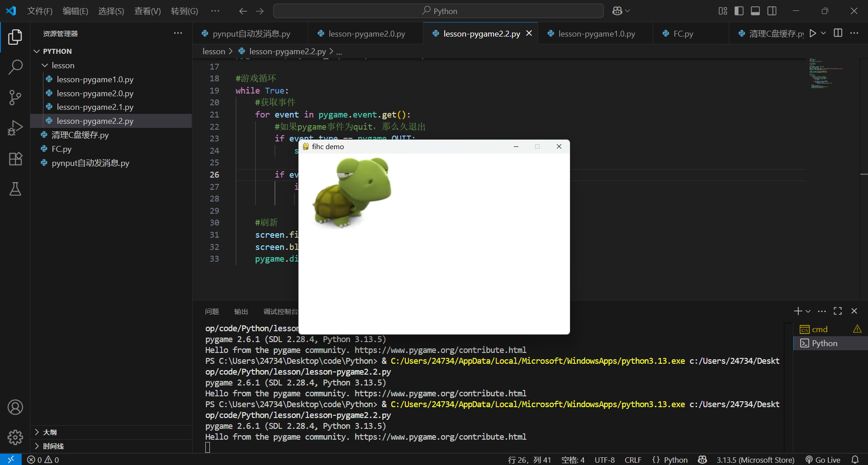Viewport: 868px width, 465px height.
Task: Change Python interpreter 3.13.5 in status bar
Action: [x=755, y=460]
